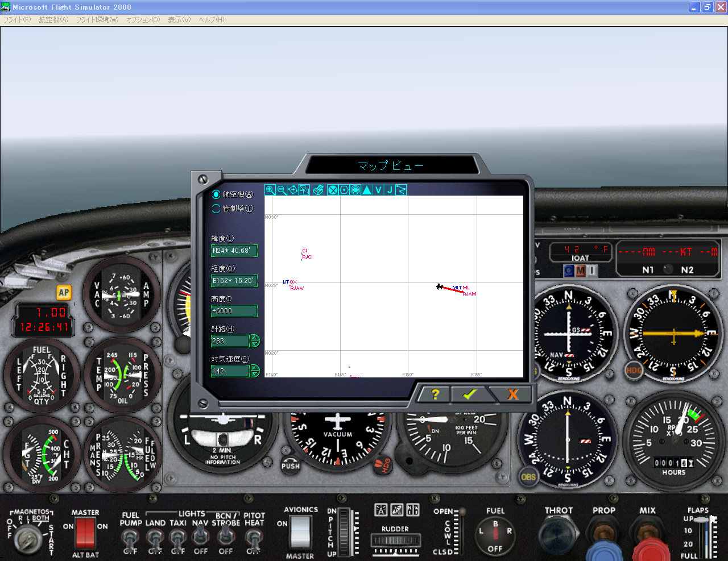Increase the 針路(H) heading value
728x561 pixels.
point(255,338)
